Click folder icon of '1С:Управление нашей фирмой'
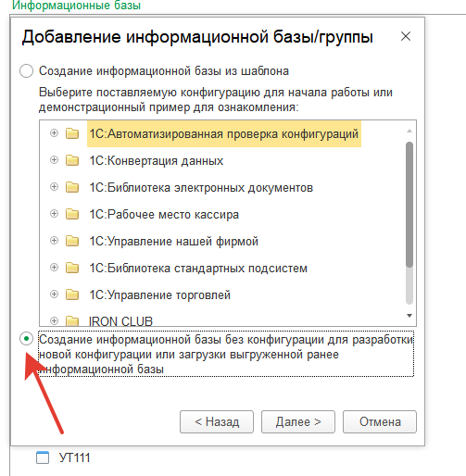 (72, 241)
